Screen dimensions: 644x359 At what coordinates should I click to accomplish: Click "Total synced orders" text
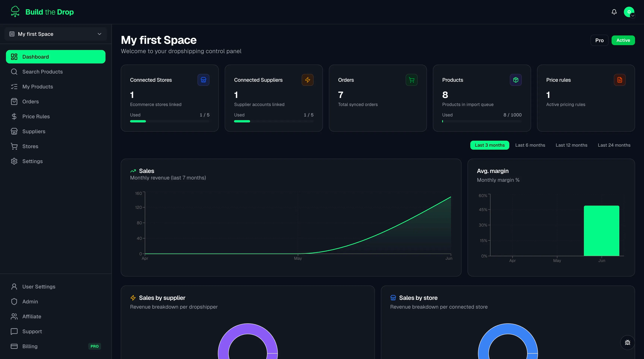pyautogui.click(x=358, y=105)
